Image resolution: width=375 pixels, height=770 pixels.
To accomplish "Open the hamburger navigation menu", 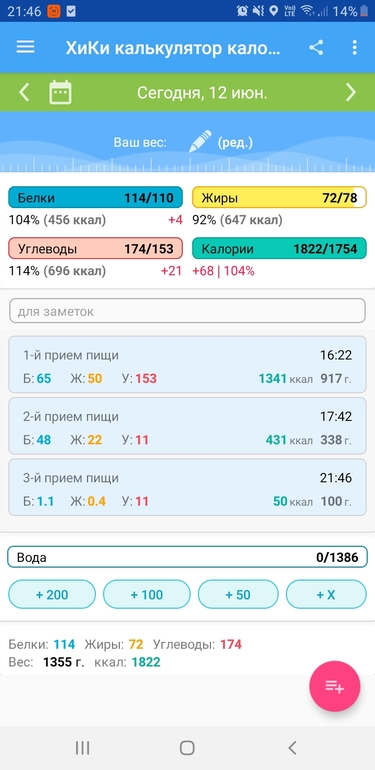I will click(26, 47).
